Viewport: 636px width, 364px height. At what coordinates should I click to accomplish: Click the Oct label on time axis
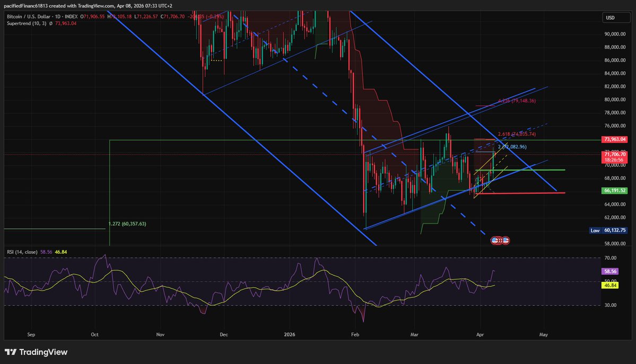(94, 334)
